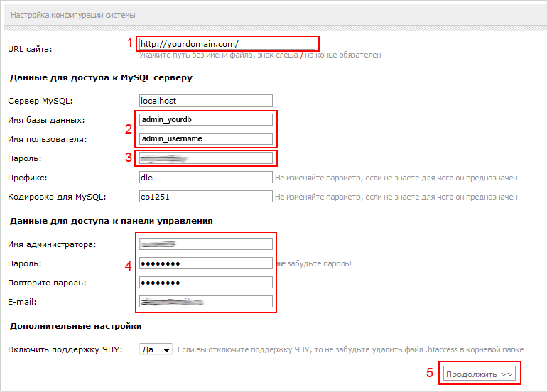Select the Кодировка для MySQL field
This screenshot has height=392, width=547.
point(206,197)
